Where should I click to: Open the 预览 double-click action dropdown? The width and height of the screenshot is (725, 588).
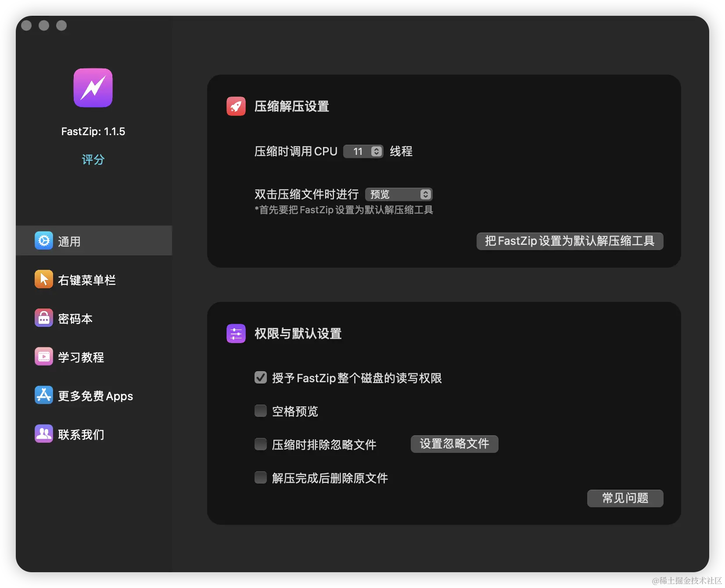398,194
